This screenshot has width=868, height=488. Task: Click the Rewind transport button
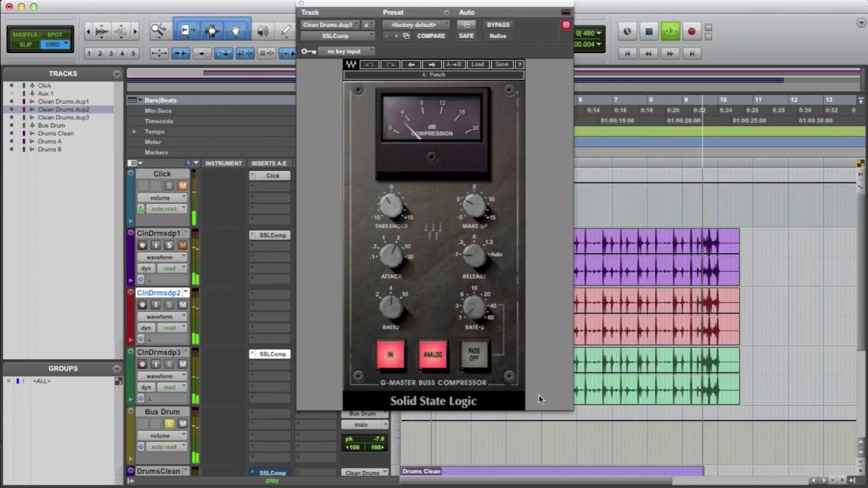pyautogui.click(x=648, y=53)
